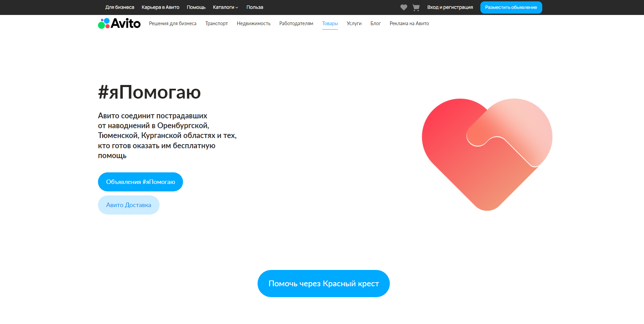Go to Карьера в Авито page
Screen dimensions: 644x324
[x=160, y=7]
